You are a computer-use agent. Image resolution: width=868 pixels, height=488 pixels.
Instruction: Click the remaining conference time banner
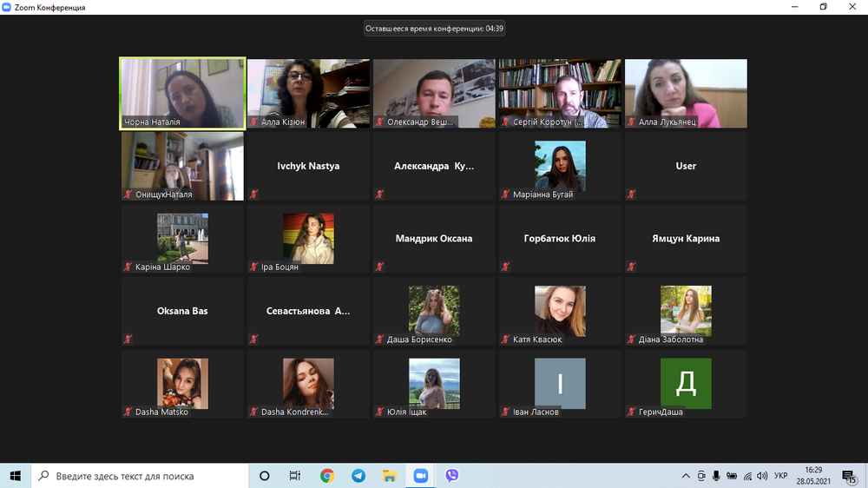pos(434,28)
